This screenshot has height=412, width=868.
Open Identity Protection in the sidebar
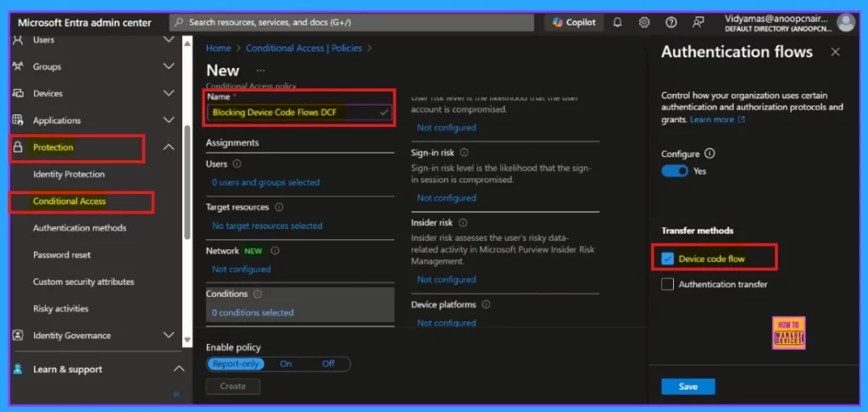tap(69, 175)
